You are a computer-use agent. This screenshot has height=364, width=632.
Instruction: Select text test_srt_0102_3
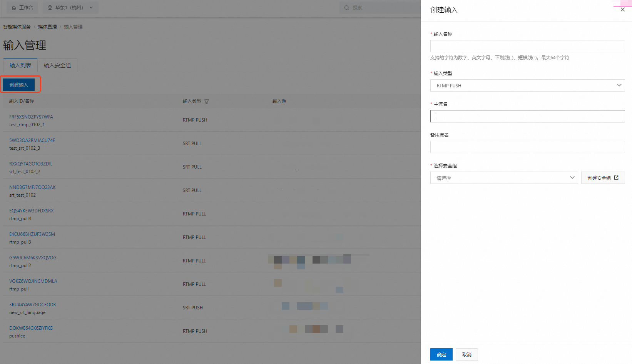(x=25, y=148)
